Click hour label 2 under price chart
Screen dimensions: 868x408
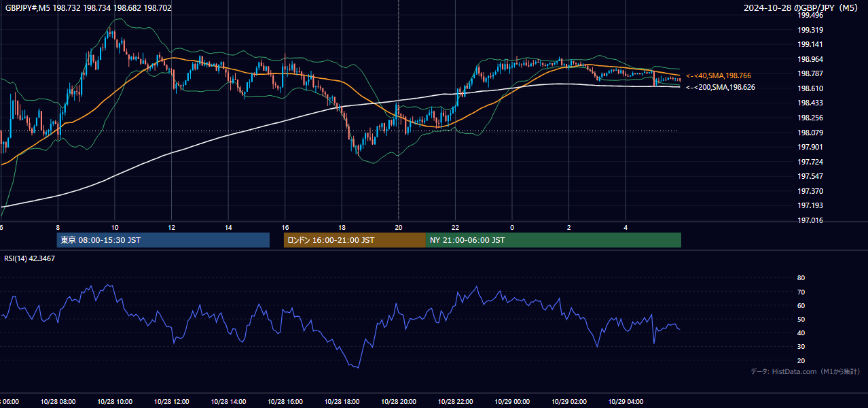point(569,228)
